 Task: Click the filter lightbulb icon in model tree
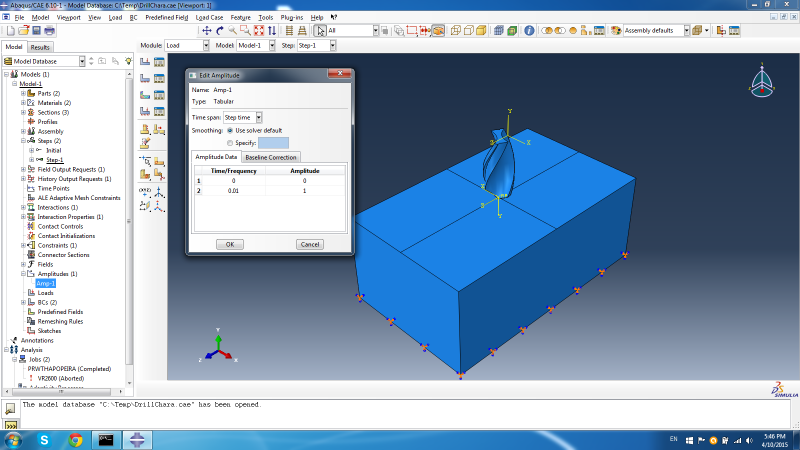click(128, 61)
